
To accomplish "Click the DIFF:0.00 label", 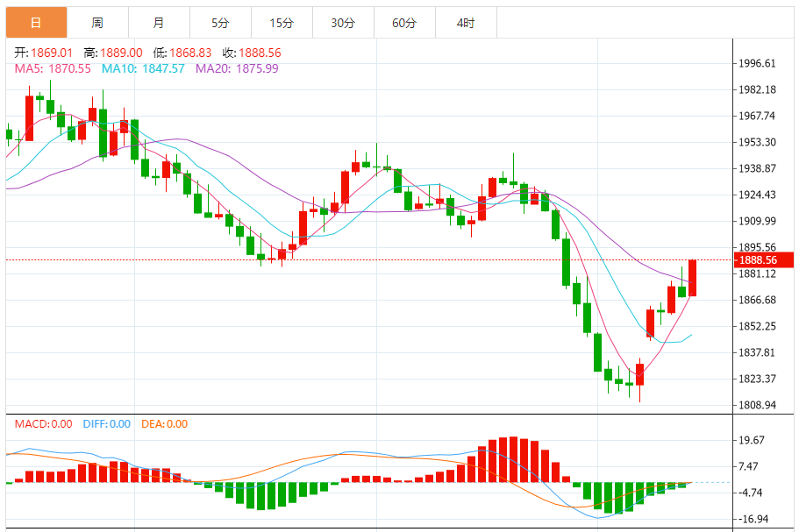I will coord(106,423).
